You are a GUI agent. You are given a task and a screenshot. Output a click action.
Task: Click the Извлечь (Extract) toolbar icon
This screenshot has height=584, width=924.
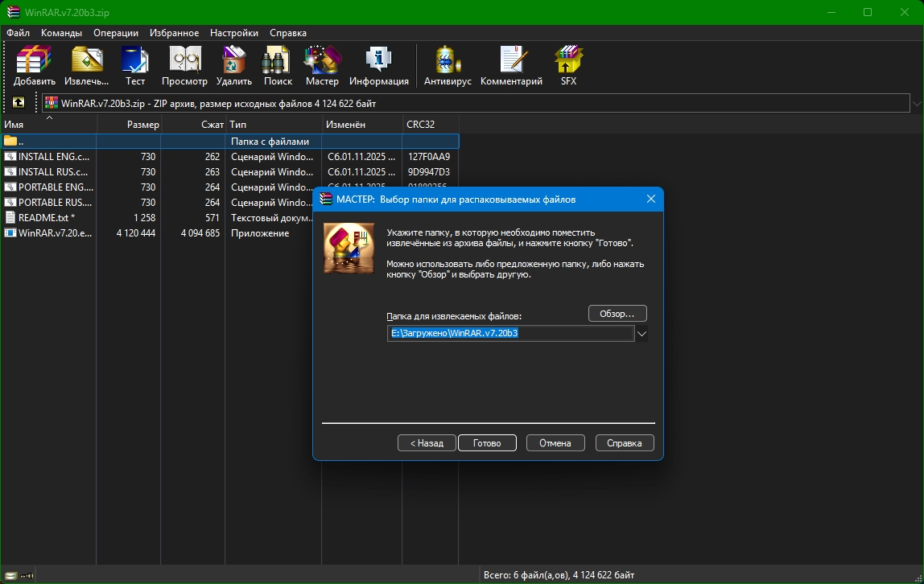(x=86, y=65)
